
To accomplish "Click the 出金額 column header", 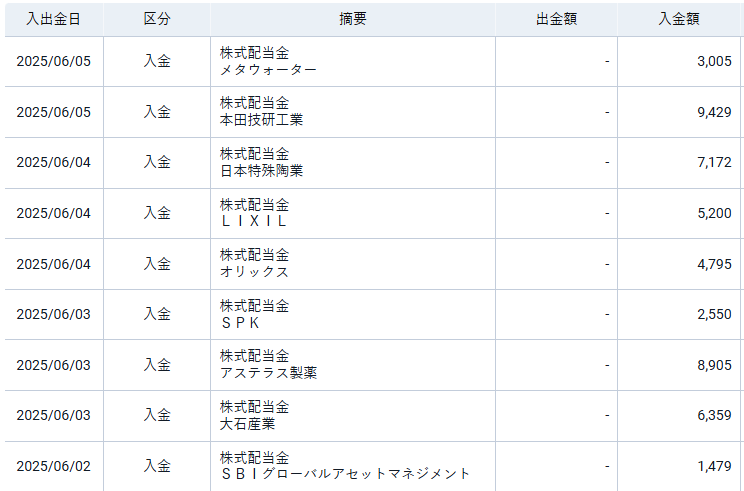I will tap(557, 19).
